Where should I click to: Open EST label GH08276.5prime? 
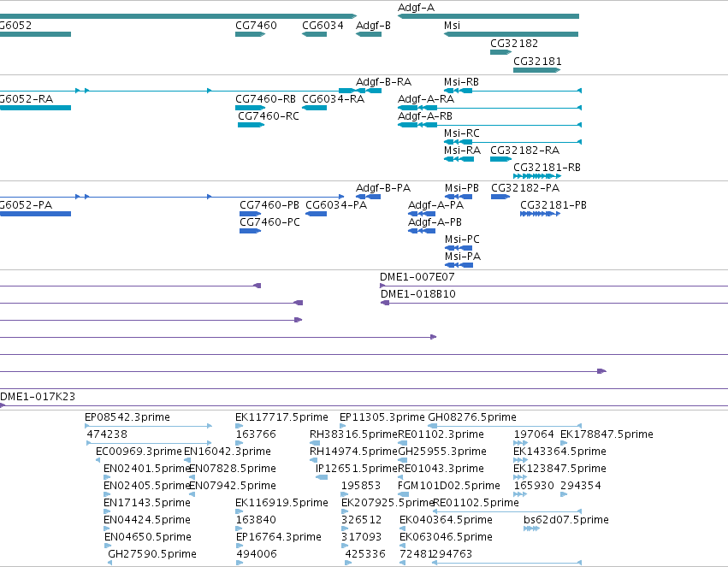click(471, 417)
